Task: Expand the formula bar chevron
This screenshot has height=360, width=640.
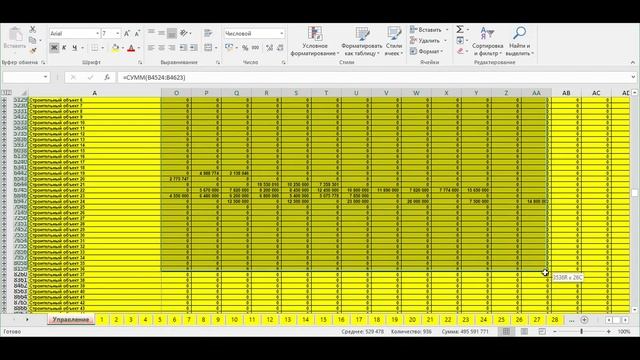Action: point(633,77)
